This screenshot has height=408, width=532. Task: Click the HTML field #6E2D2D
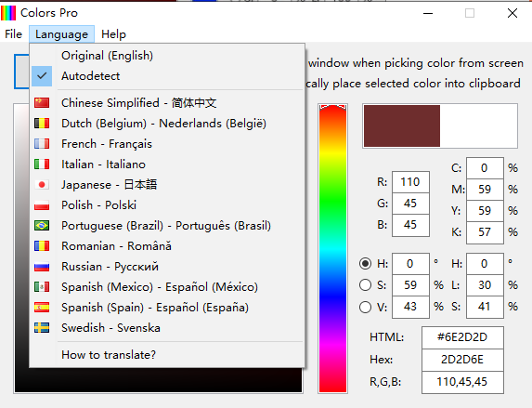click(x=462, y=337)
